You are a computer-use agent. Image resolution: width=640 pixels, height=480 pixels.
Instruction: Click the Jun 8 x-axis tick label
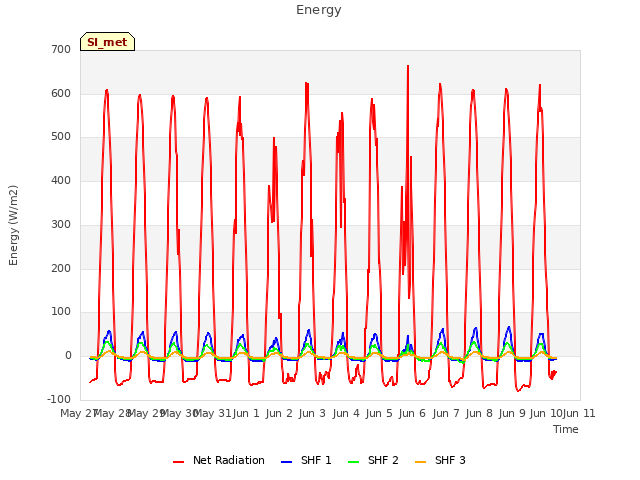coord(479,413)
